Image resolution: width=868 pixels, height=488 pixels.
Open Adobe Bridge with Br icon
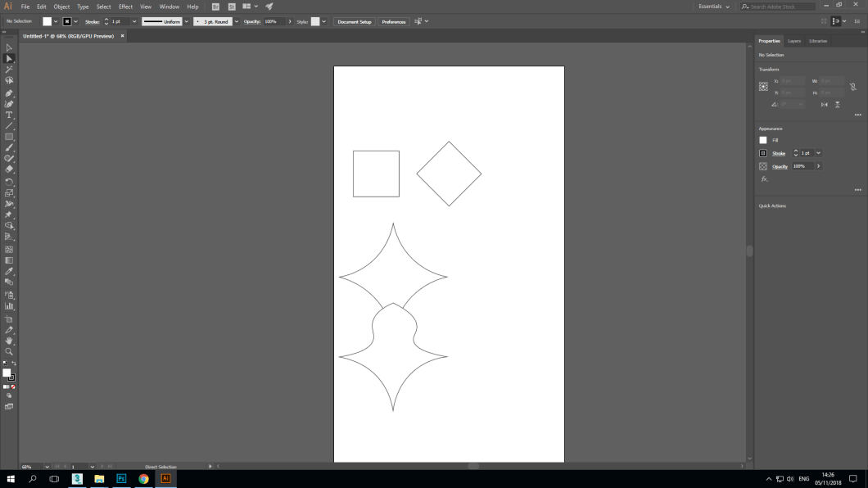click(216, 7)
